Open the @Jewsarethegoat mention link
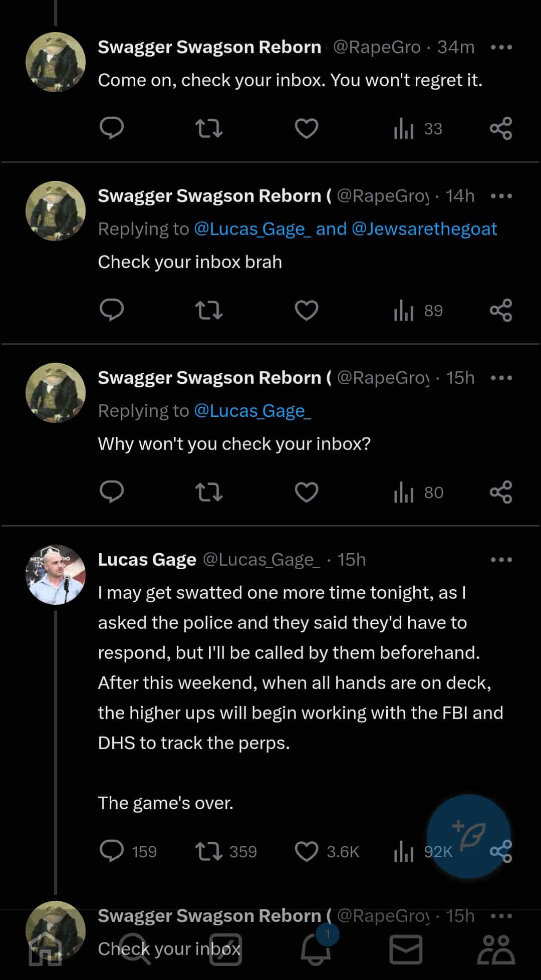The height and width of the screenshot is (980, 541). 424,229
